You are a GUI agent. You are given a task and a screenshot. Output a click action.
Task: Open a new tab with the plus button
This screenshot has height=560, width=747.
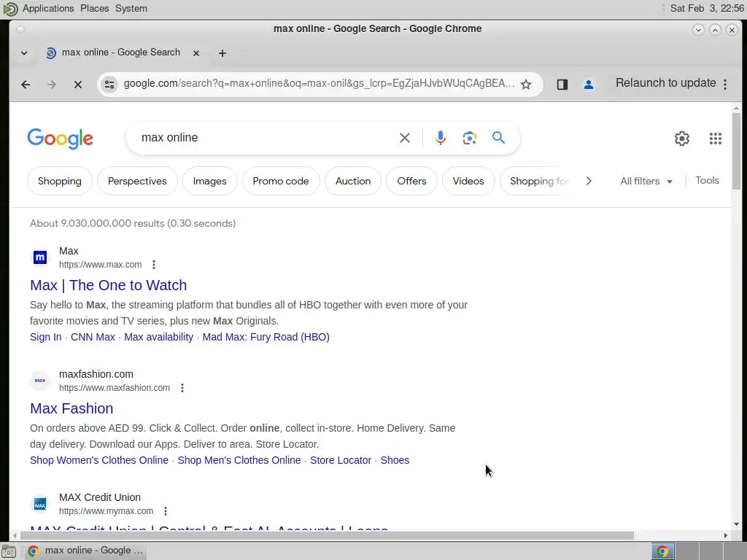tap(222, 53)
